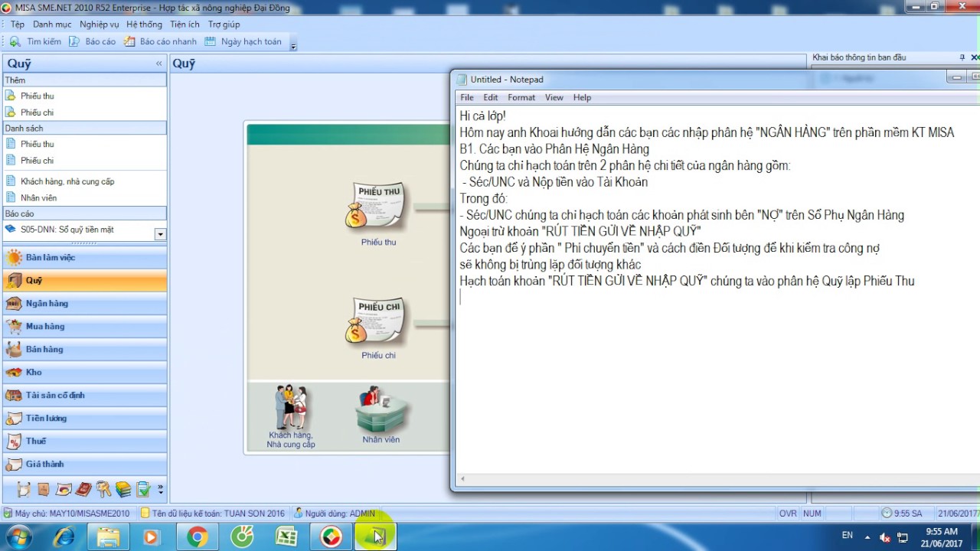Screen dimensions: 980x551
Task: Collapse the Quỹ side panel with chevron
Action: [159, 64]
